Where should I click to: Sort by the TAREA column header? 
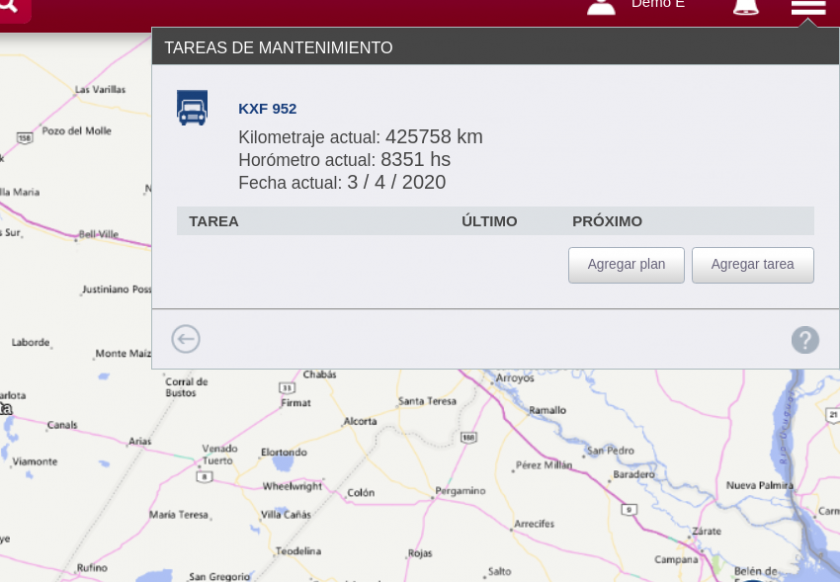click(214, 221)
